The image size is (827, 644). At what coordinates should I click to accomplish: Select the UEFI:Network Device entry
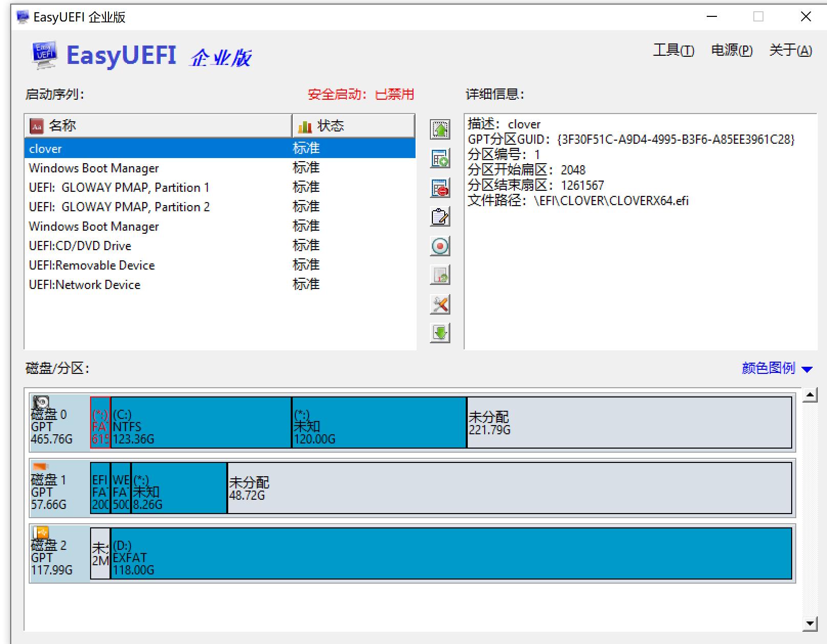(84, 284)
